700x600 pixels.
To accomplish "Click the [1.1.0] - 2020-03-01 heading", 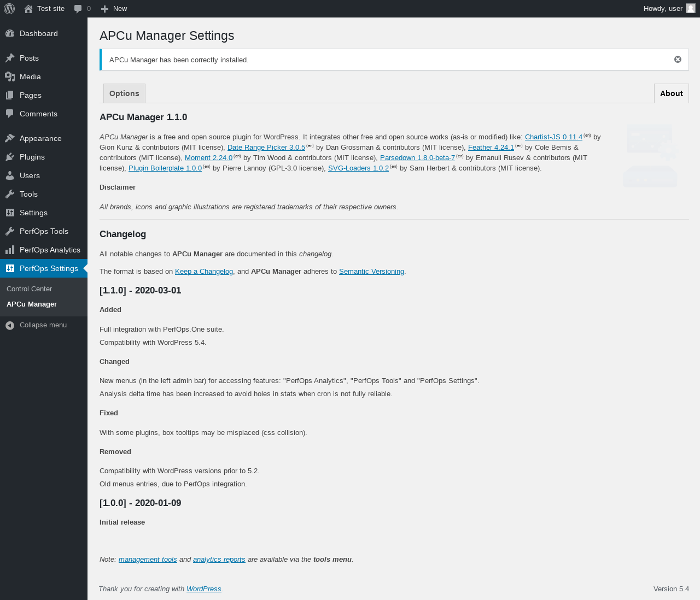I will (x=140, y=291).
